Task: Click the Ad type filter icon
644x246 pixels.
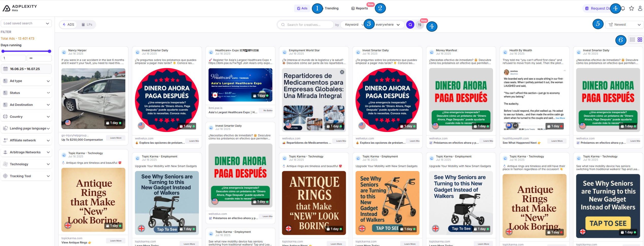Action: pos(5,81)
